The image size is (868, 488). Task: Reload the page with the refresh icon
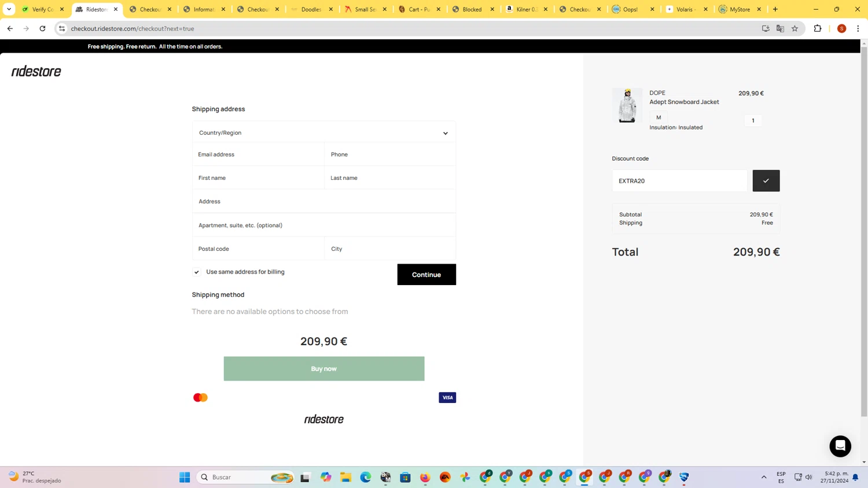pyautogui.click(x=42, y=28)
